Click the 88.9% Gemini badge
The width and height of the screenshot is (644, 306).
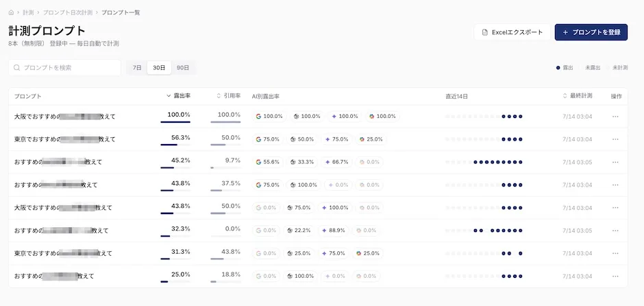click(334, 231)
